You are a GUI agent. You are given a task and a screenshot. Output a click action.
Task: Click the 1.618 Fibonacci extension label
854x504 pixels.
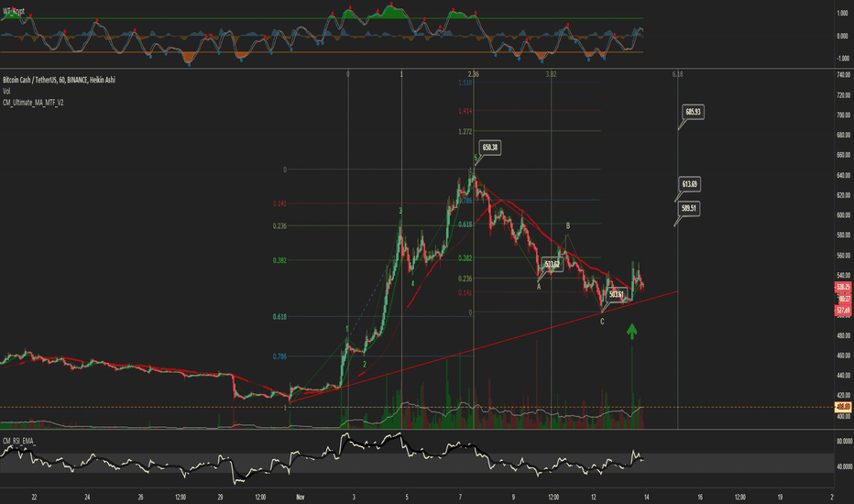[465, 82]
